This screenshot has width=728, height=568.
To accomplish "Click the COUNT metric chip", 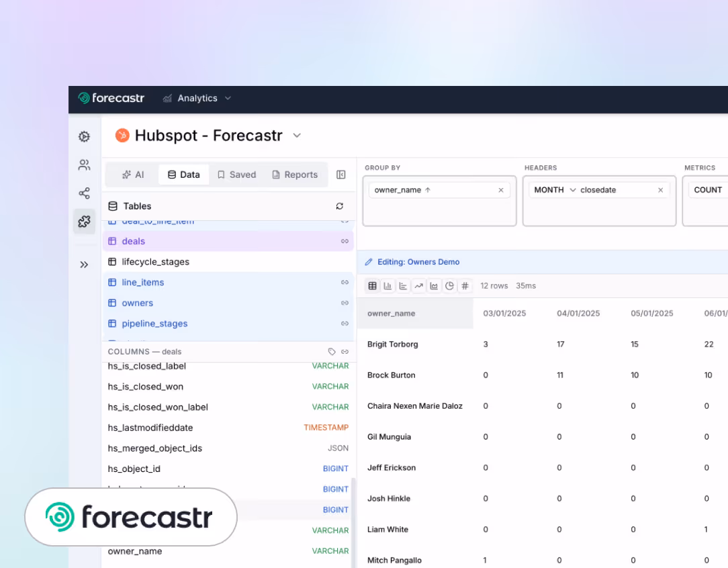I will pyautogui.click(x=708, y=190).
